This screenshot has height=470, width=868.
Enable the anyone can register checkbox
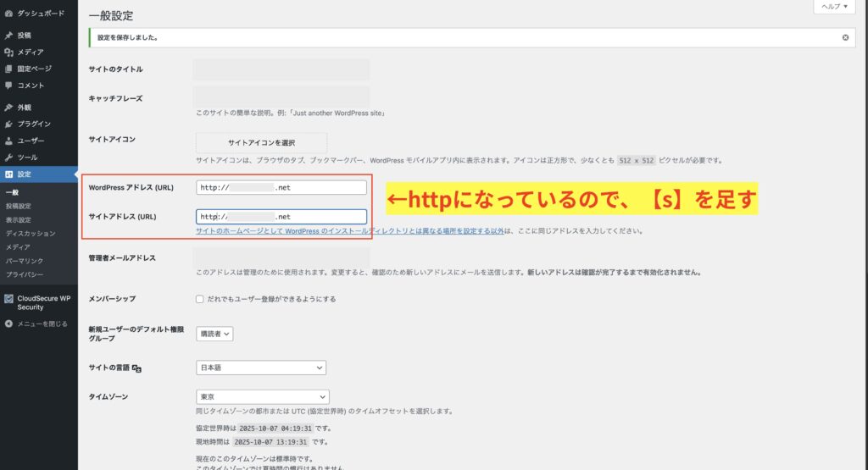click(199, 299)
